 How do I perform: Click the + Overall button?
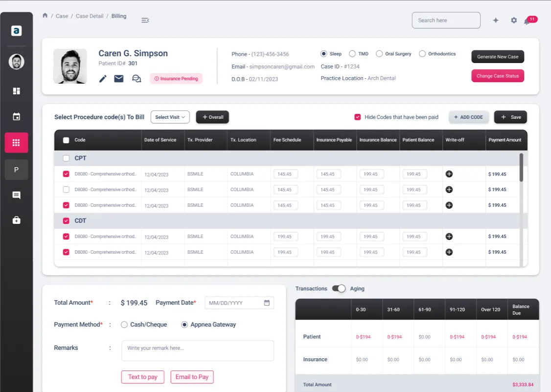[212, 117]
